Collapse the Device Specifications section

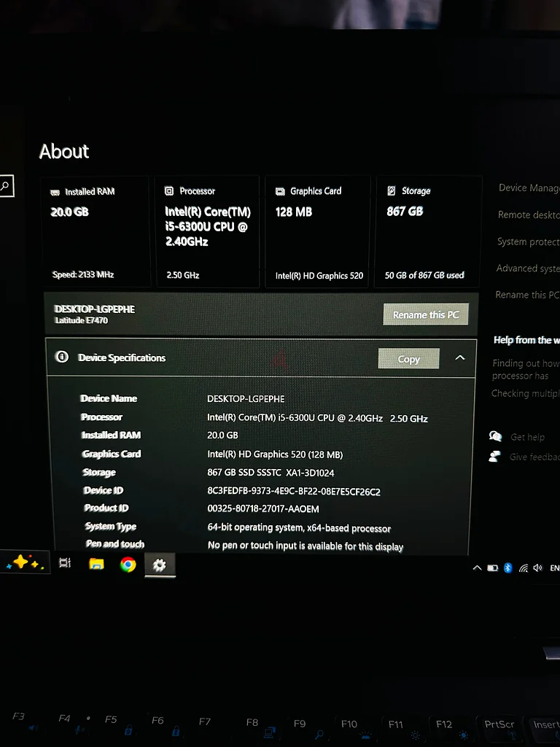pos(460,357)
